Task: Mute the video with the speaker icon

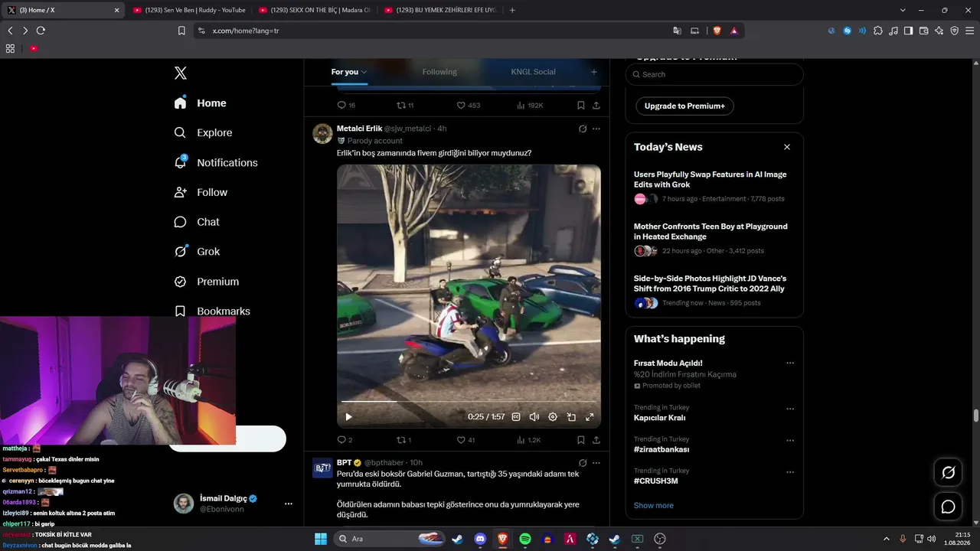Action: tap(534, 417)
